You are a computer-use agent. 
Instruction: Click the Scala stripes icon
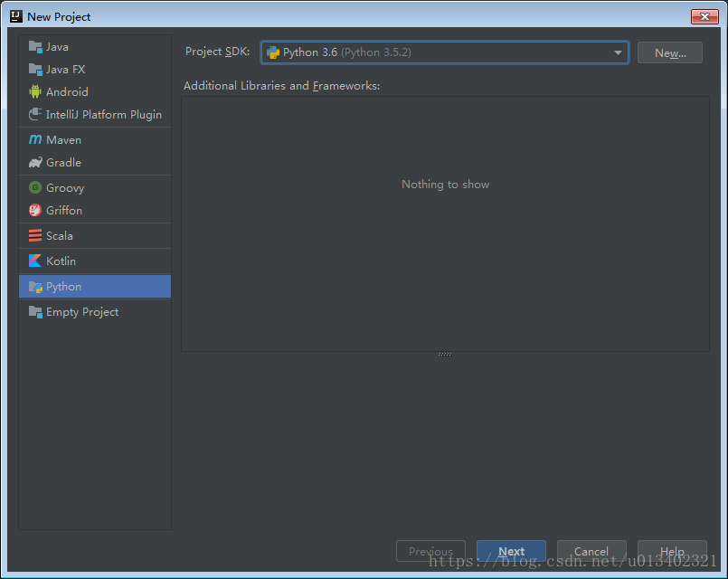click(35, 236)
